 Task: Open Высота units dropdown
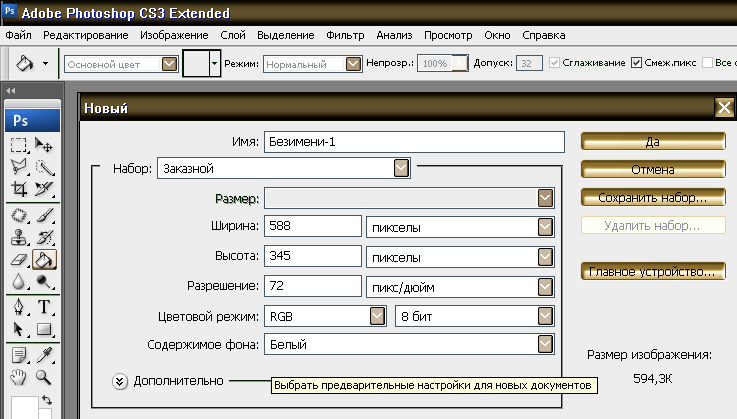pyautogui.click(x=545, y=257)
